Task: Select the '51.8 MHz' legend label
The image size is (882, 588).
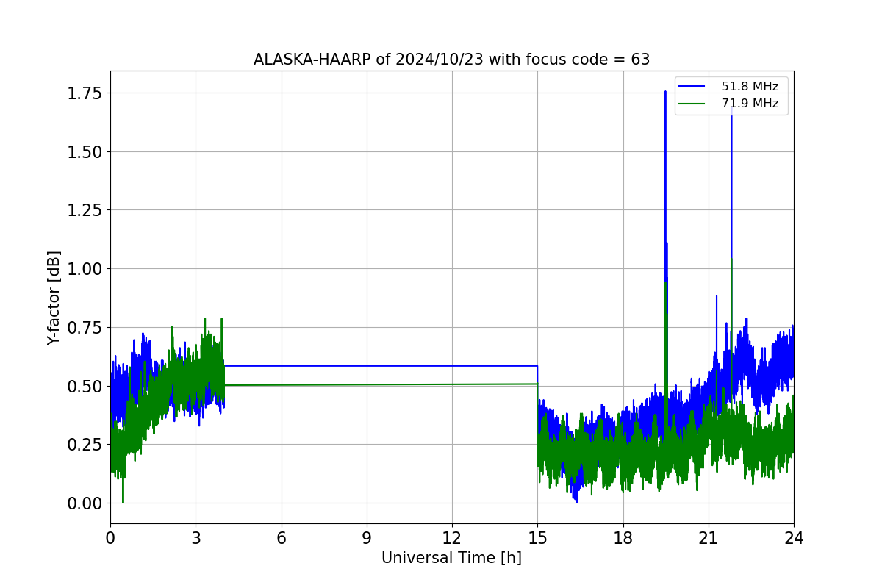Action: pyautogui.click(x=750, y=87)
